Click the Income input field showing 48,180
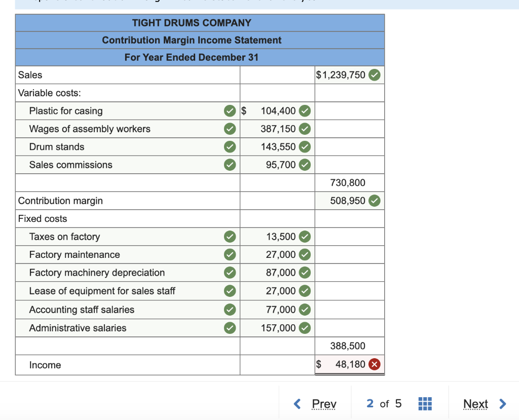Screen dimensions: 519x420 (350, 364)
